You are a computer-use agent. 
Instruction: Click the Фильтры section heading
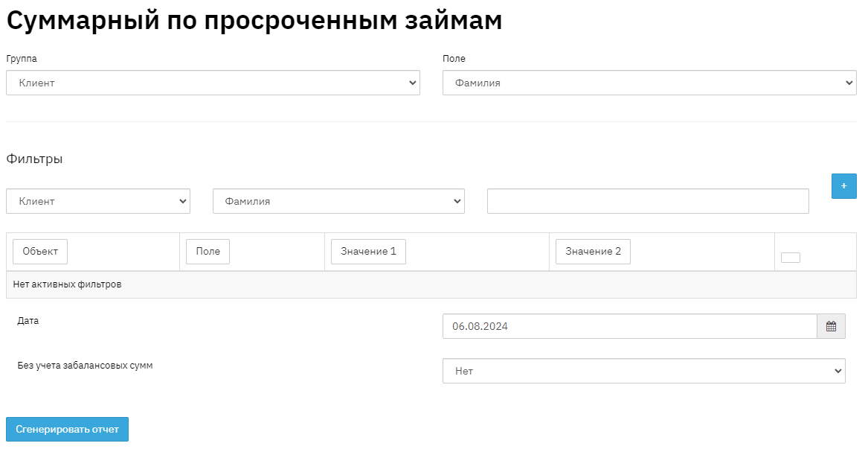point(34,159)
